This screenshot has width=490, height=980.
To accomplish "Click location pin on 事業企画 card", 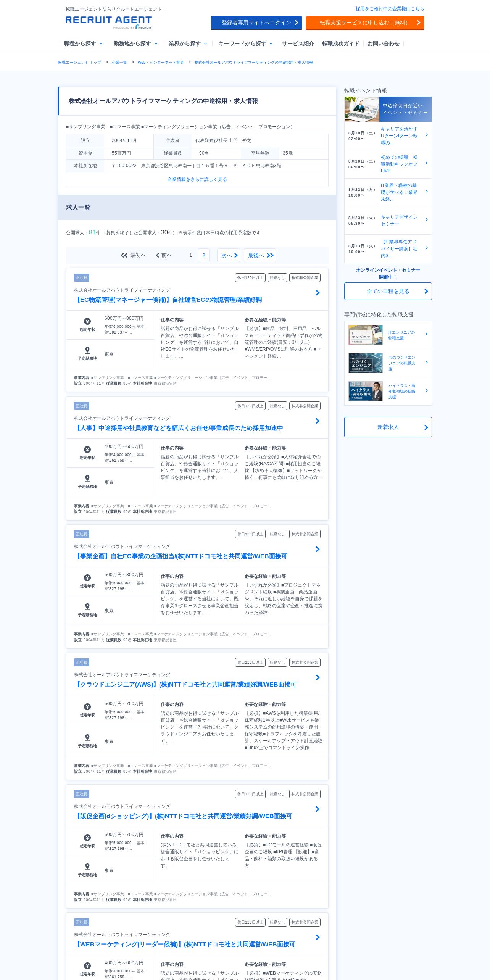I will [87, 606].
